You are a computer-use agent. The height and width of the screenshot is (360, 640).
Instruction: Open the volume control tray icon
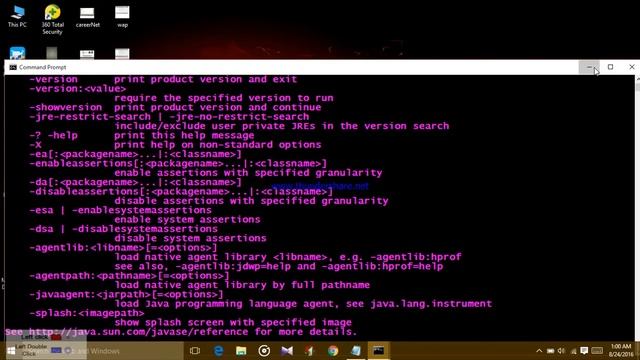(561, 351)
